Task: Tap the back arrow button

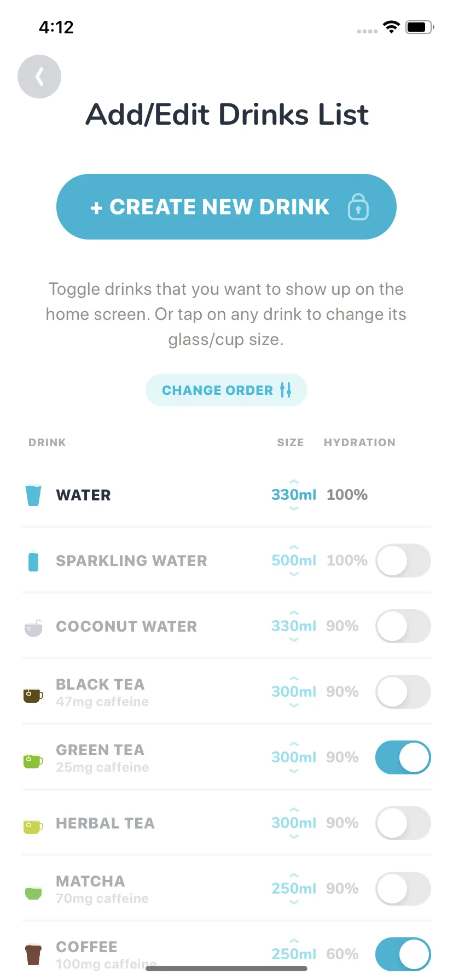Action: (39, 77)
